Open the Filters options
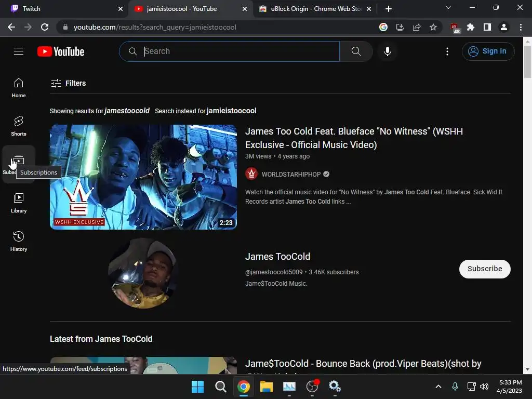Image resolution: width=532 pixels, height=399 pixels. pos(68,83)
